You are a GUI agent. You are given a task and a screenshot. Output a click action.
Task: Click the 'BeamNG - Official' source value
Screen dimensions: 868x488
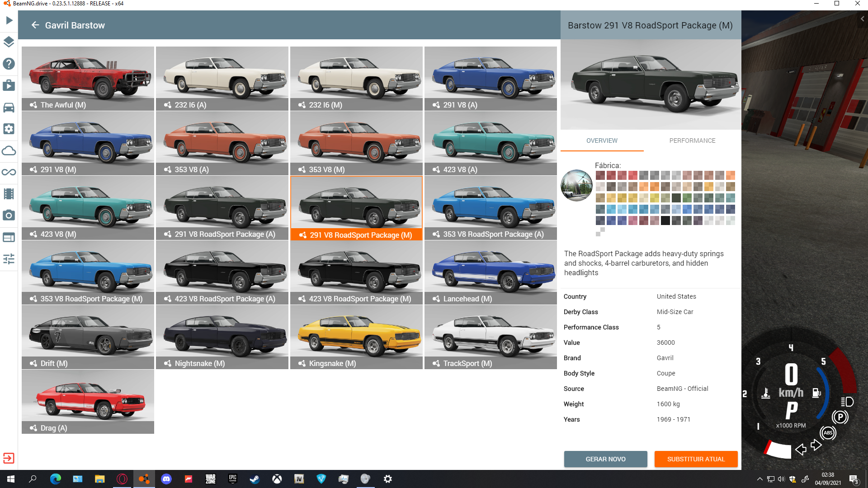point(683,389)
